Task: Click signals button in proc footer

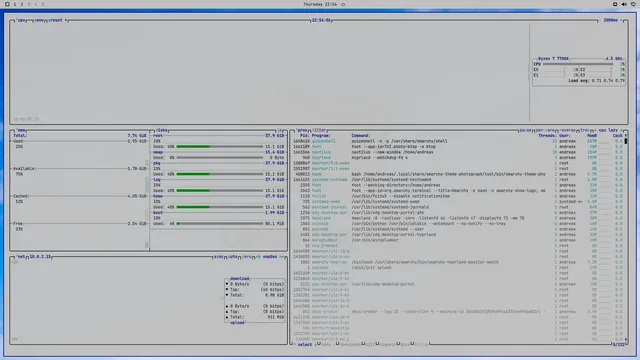Action: pos(387,344)
